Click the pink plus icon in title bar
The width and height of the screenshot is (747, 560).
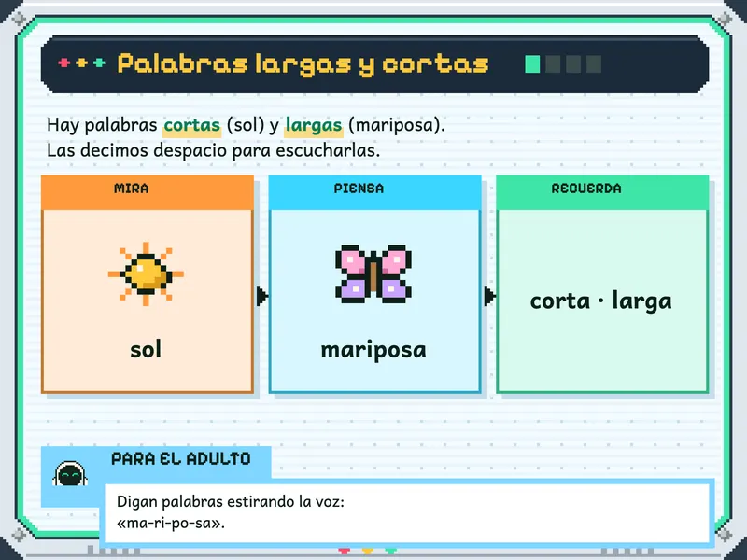click(63, 63)
